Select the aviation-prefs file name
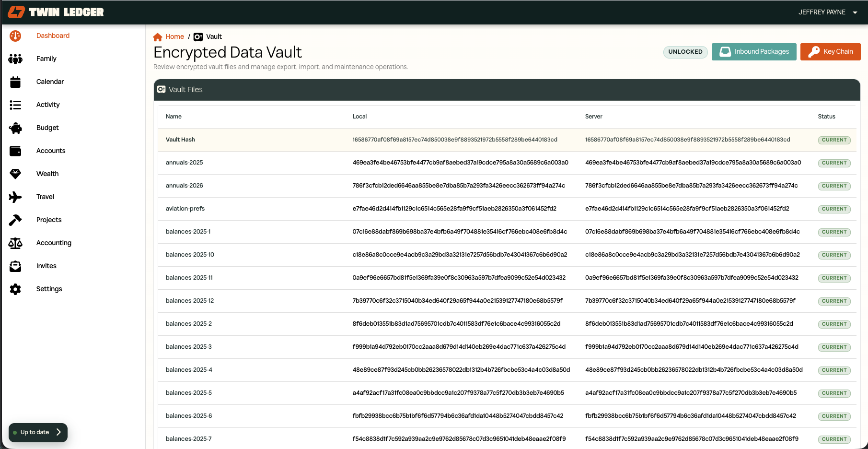Viewport: 868px width, 449px height. (185, 209)
